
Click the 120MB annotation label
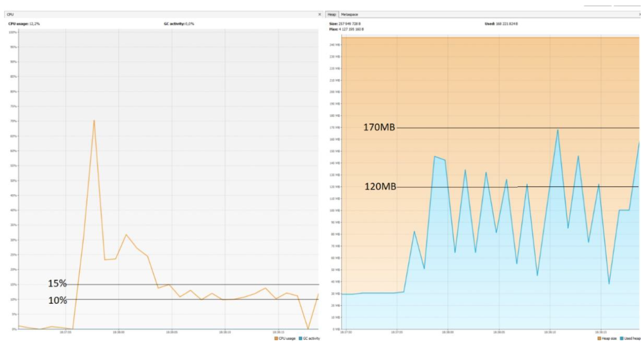pos(380,186)
